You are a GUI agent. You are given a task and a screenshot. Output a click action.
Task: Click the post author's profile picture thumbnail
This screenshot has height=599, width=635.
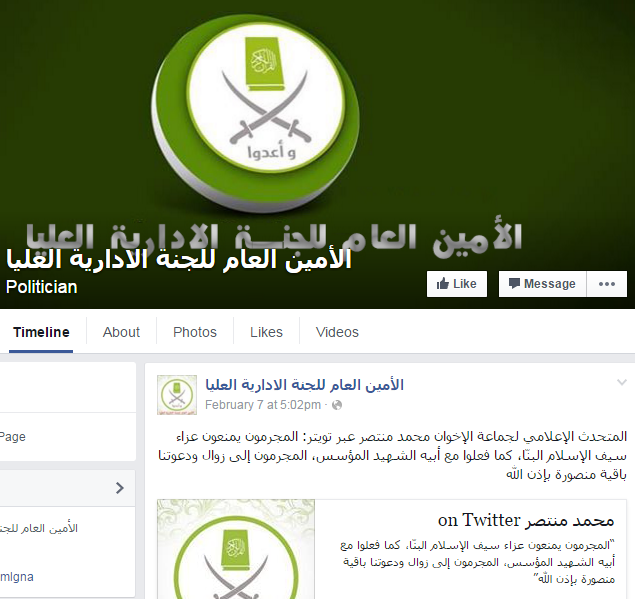(x=177, y=395)
